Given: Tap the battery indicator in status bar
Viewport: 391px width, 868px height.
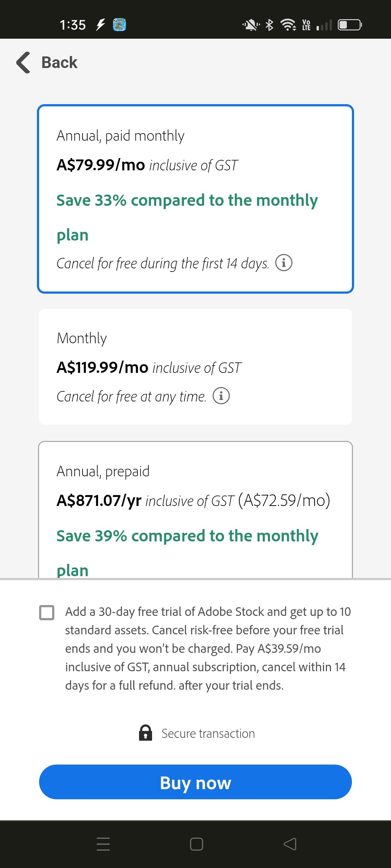Looking at the screenshot, I should pos(349,25).
